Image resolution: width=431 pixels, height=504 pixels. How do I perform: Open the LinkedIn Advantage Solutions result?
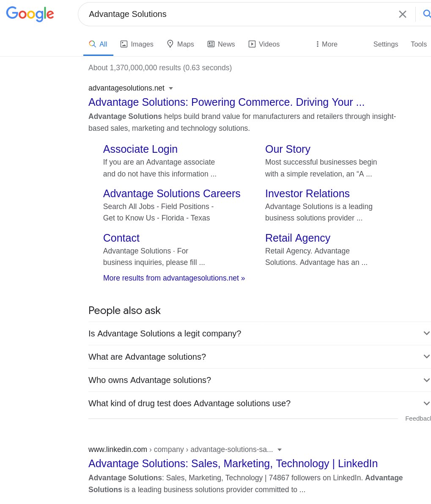[x=233, y=463]
